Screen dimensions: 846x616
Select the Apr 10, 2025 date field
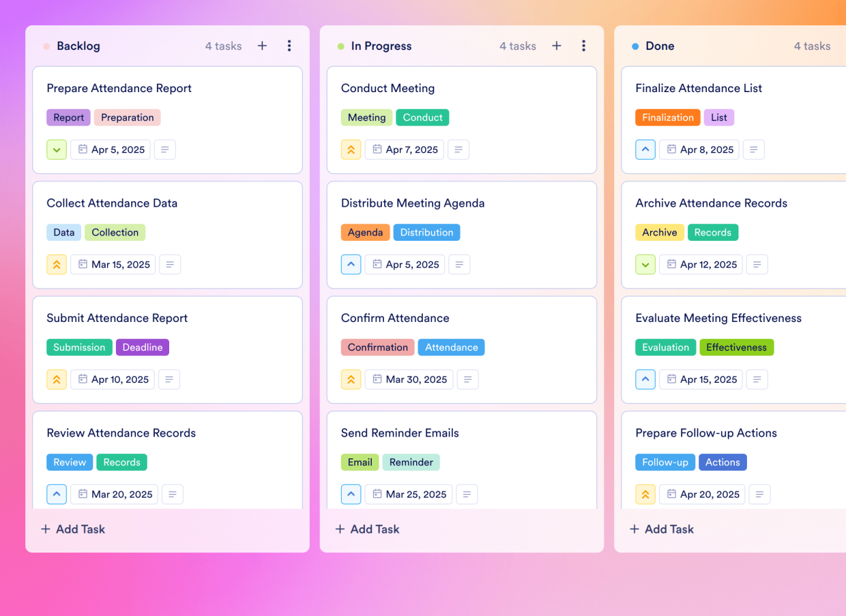(113, 379)
